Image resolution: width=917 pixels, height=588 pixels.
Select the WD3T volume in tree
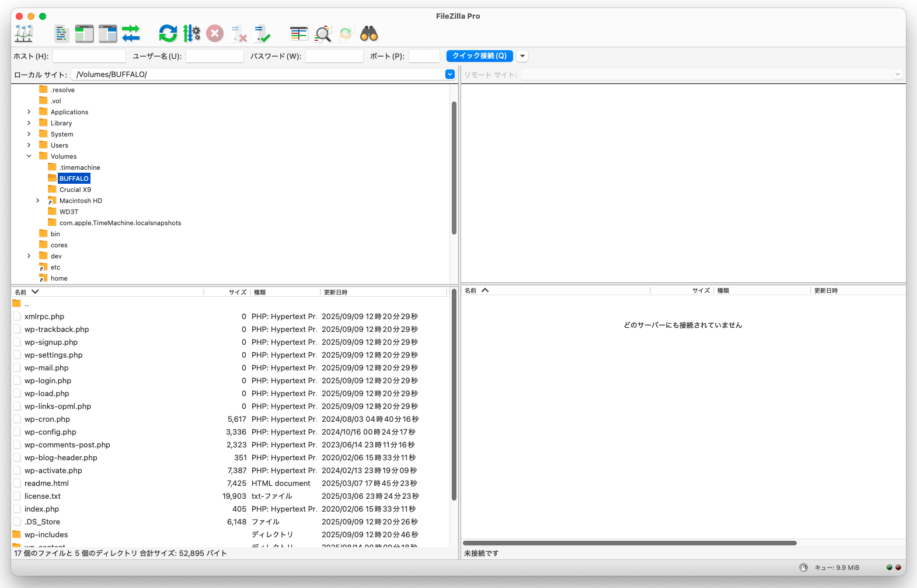69,212
